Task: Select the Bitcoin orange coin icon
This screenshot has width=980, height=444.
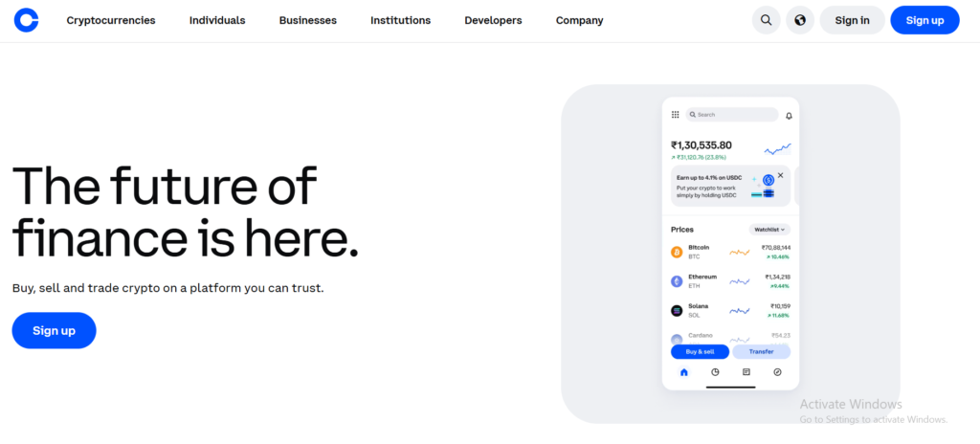Action: click(677, 252)
